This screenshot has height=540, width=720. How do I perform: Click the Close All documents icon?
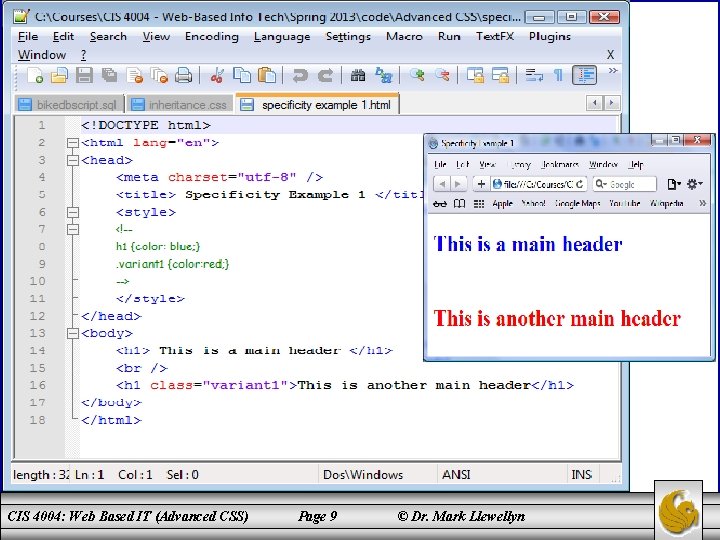tap(159, 75)
